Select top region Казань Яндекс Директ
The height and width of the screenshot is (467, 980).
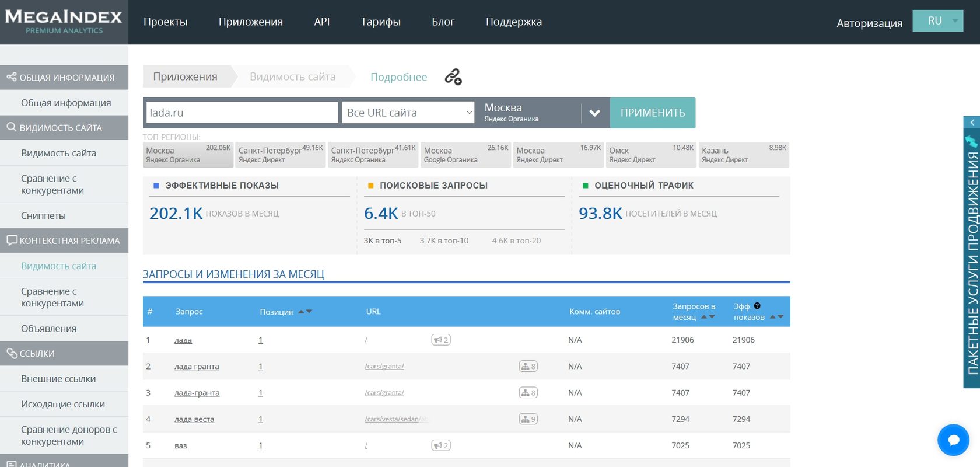(x=744, y=155)
